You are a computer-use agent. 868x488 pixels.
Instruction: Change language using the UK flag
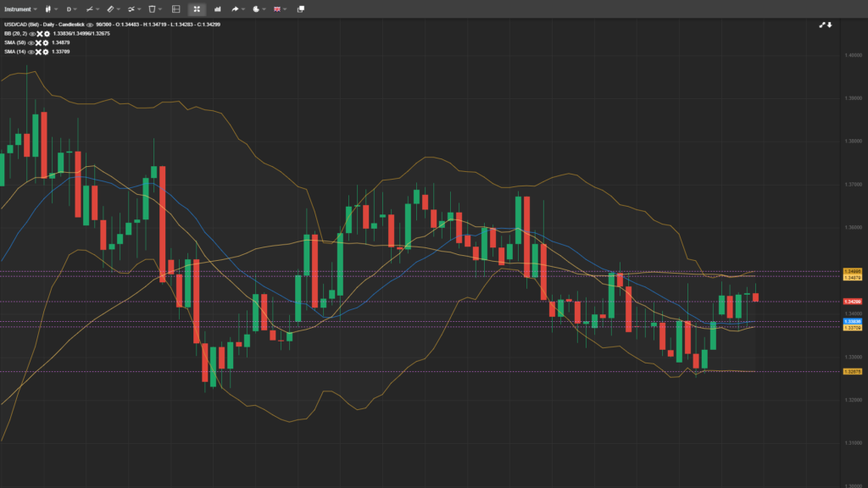[278, 8]
